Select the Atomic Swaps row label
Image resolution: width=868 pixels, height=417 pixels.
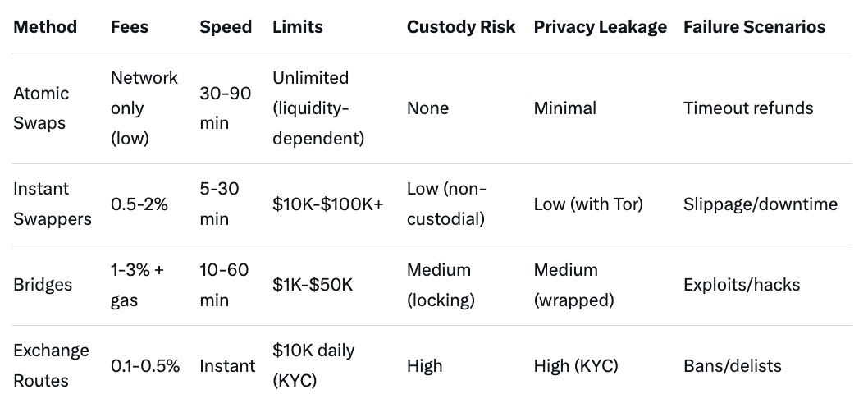(x=42, y=108)
